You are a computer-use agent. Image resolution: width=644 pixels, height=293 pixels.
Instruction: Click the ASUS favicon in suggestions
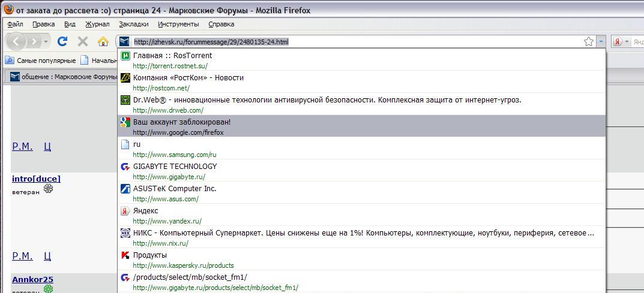coord(125,189)
